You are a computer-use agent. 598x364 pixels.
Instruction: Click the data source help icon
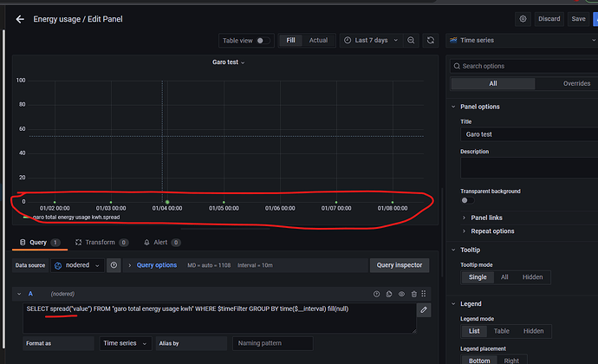114,265
